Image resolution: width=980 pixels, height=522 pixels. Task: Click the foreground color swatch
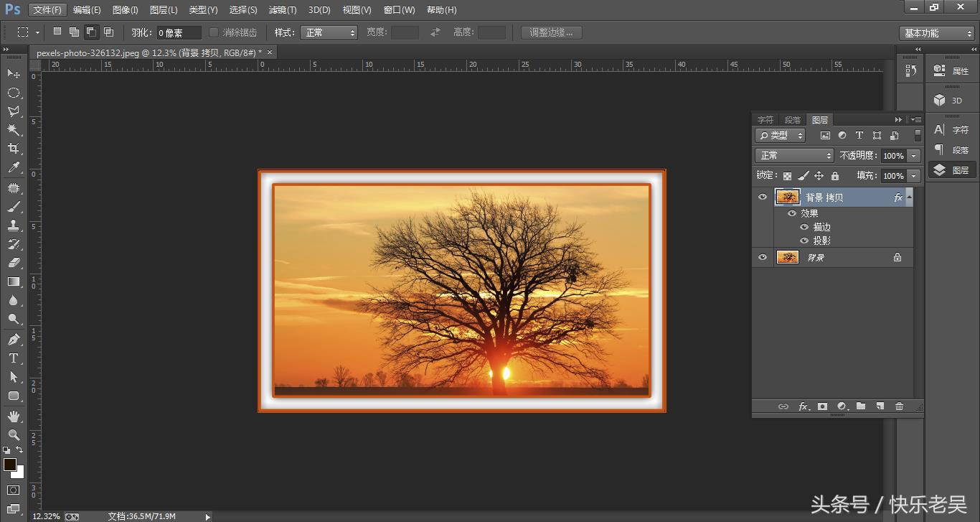(x=9, y=465)
